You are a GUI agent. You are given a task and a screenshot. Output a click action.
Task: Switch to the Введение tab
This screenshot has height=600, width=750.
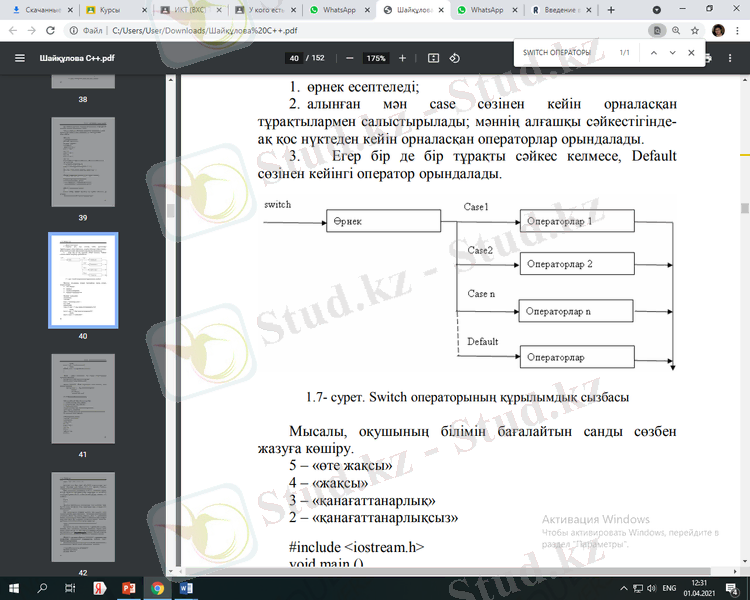pos(560,10)
